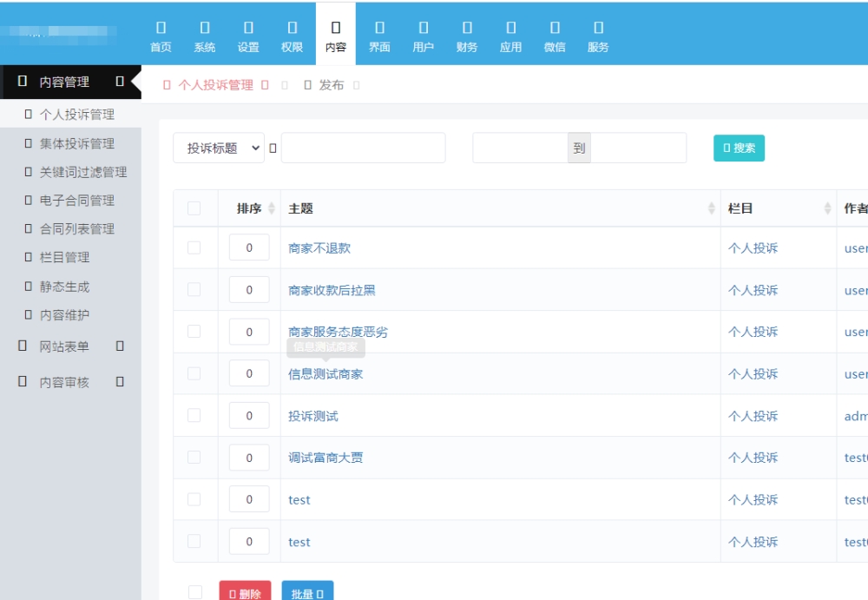868x600 pixels.
Task: Click the red 删除 button
Action: 246,592
